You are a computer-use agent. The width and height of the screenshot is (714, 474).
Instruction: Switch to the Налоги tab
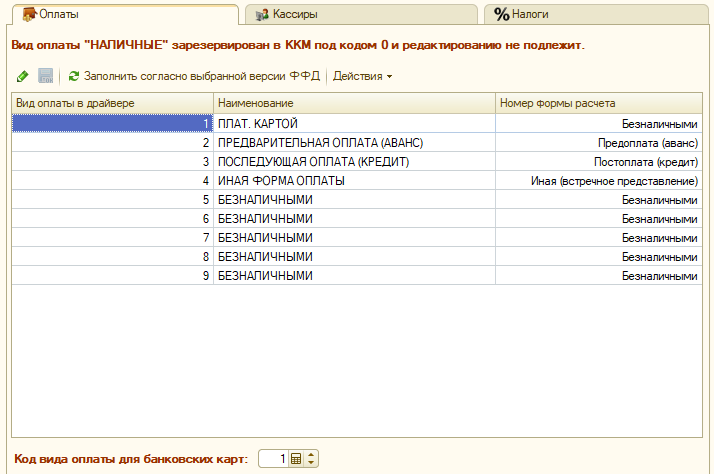pyautogui.click(x=596, y=15)
